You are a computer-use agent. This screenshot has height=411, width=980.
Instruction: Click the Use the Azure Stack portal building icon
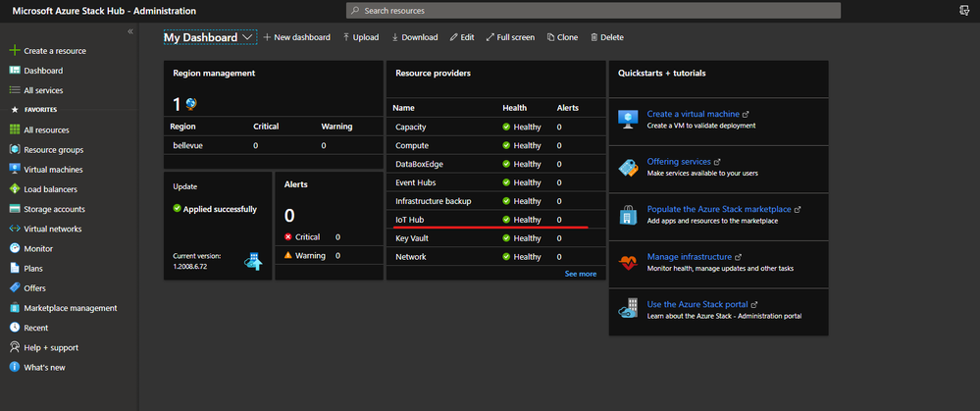pos(628,310)
